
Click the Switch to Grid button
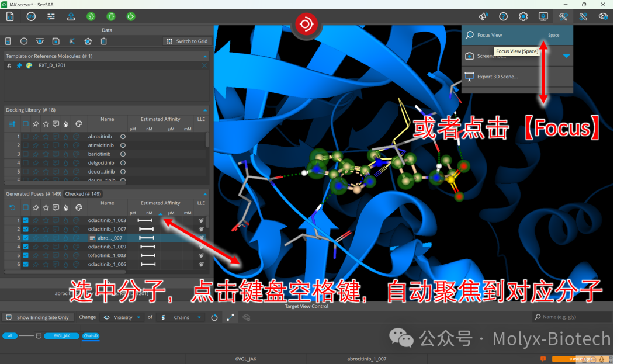point(187,41)
